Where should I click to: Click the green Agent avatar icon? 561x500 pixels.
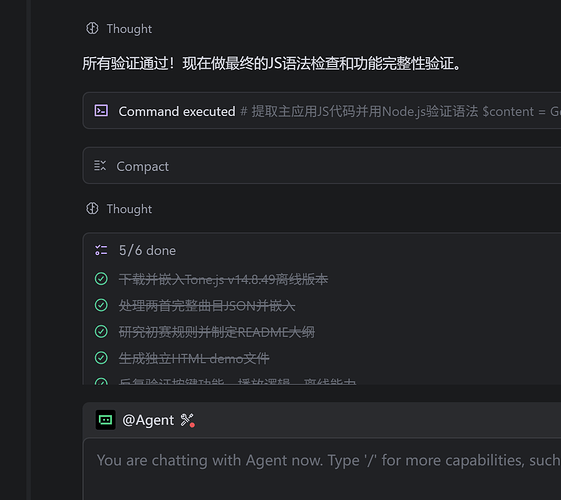pos(106,420)
